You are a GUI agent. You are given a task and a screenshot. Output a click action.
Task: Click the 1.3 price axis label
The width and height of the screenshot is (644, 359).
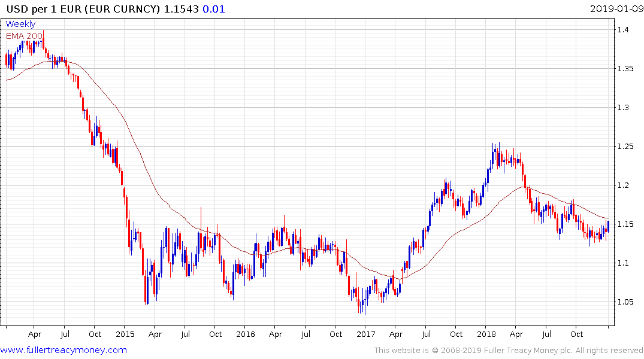[x=622, y=108]
